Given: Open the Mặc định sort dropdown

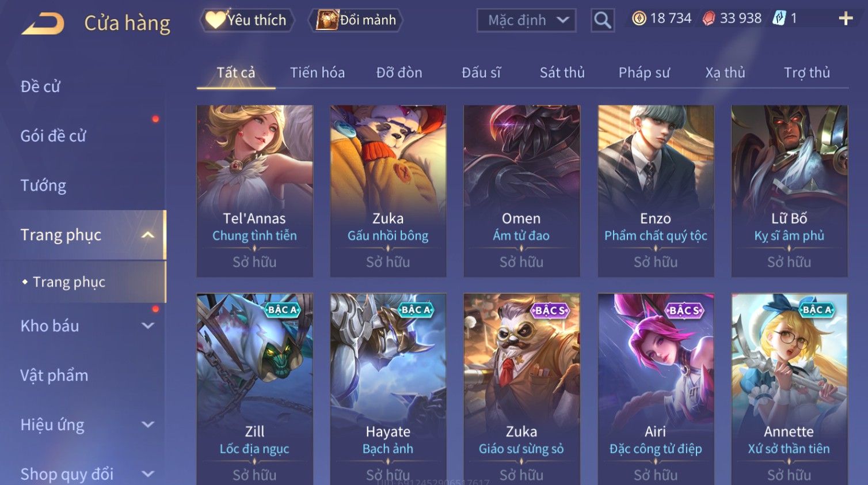Looking at the screenshot, I should click(526, 21).
